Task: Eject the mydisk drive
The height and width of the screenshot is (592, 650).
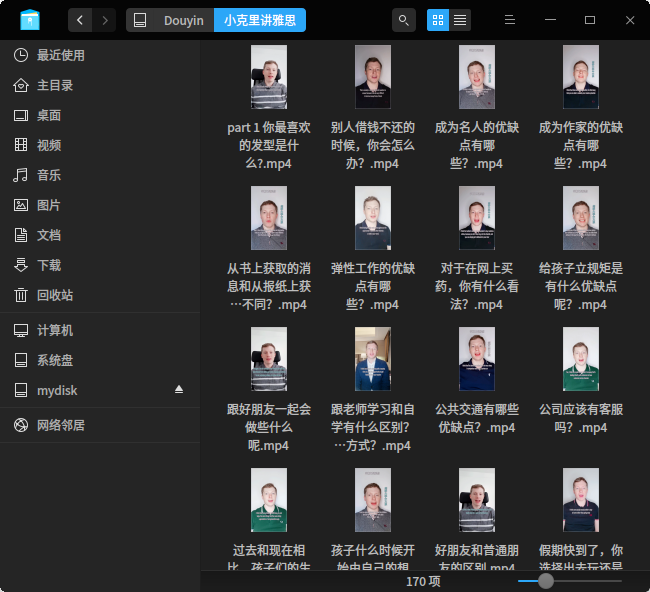Action: [179, 389]
